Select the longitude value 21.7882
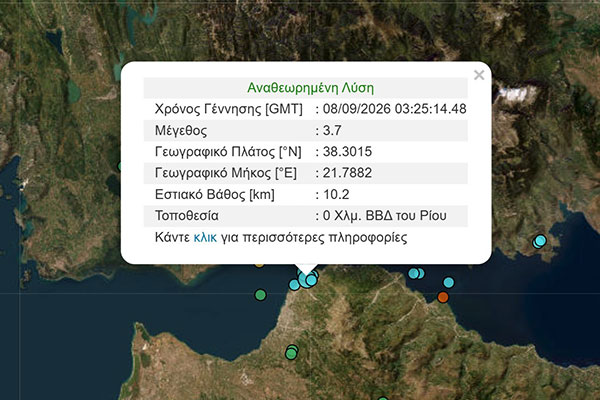Viewport: 600px width, 400px height. click(347, 173)
